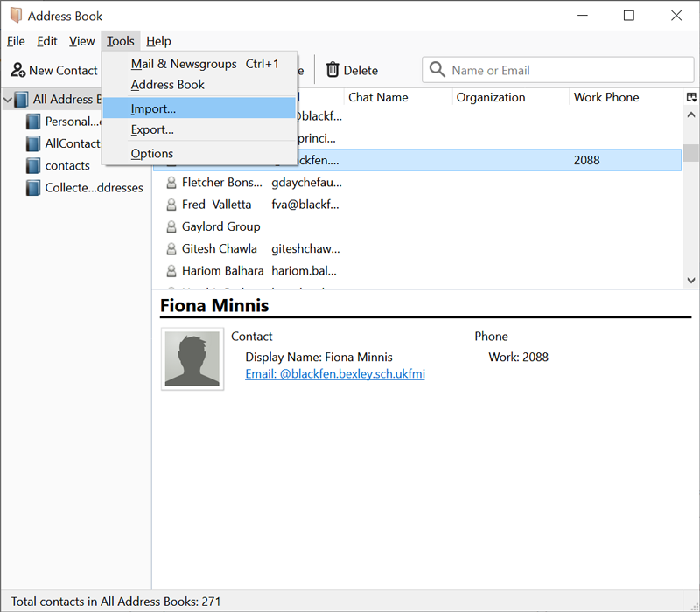The width and height of the screenshot is (700, 612).
Task: Close the Address Book window
Action: point(676,16)
